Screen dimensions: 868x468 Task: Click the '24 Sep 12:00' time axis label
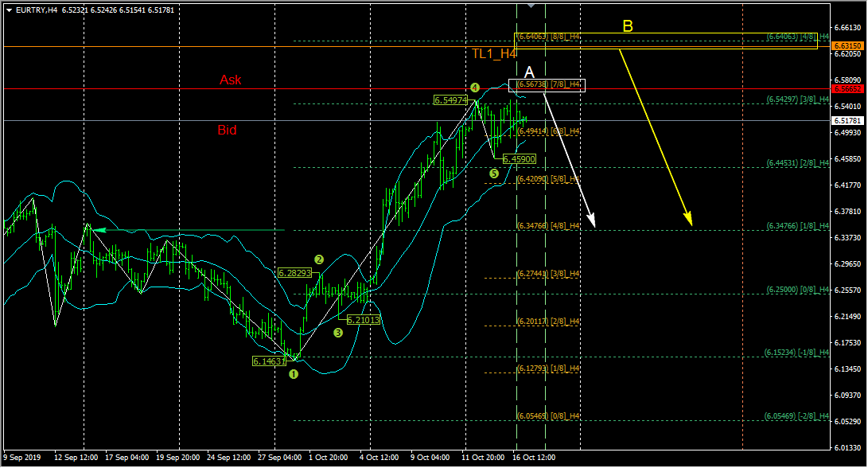228,458
